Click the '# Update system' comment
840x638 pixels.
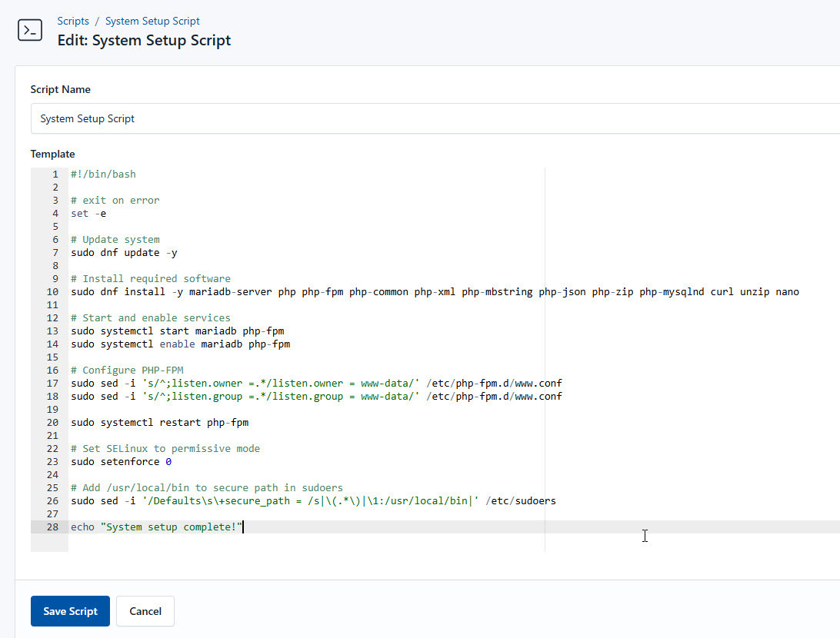[x=115, y=239]
